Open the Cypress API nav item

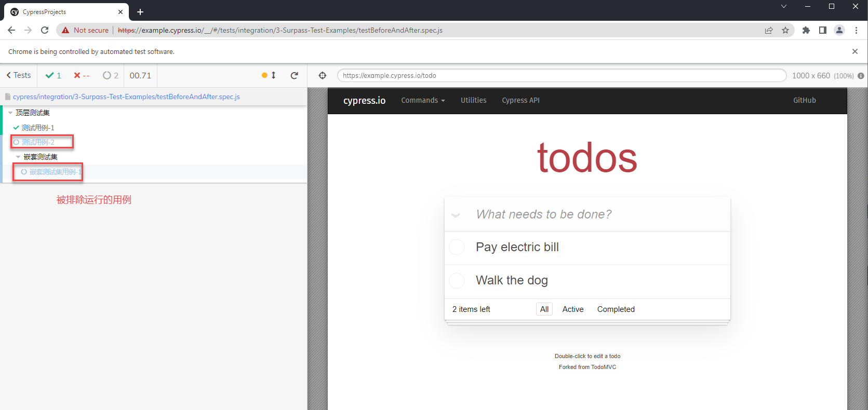tap(520, 100)
